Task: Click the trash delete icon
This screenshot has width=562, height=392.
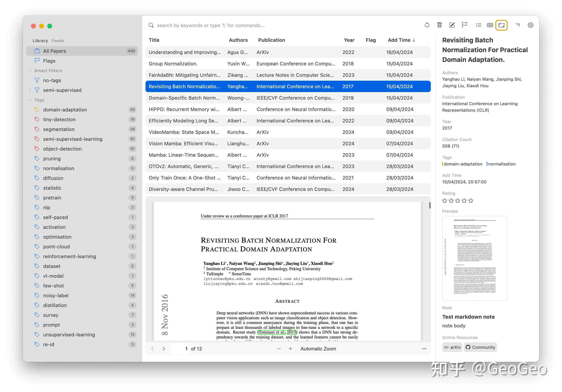Action: 439,25
